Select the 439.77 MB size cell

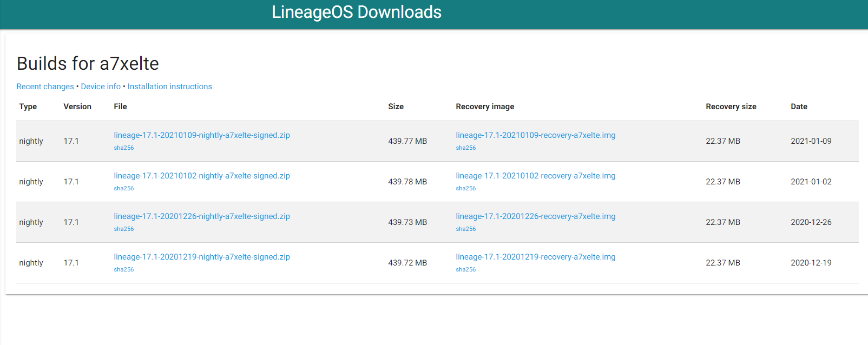pyautogui.click(x=407, y=141)
